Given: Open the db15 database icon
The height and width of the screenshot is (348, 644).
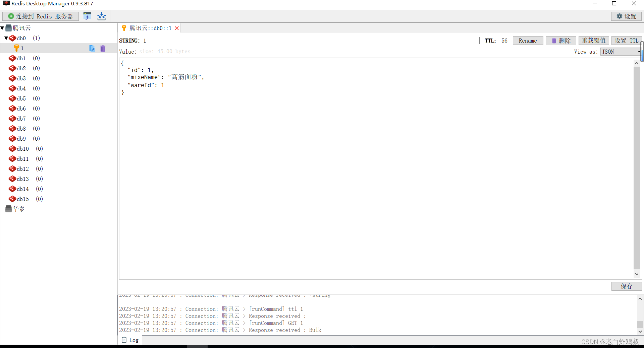Looking at the screenshot, I should tap(12, 199).
